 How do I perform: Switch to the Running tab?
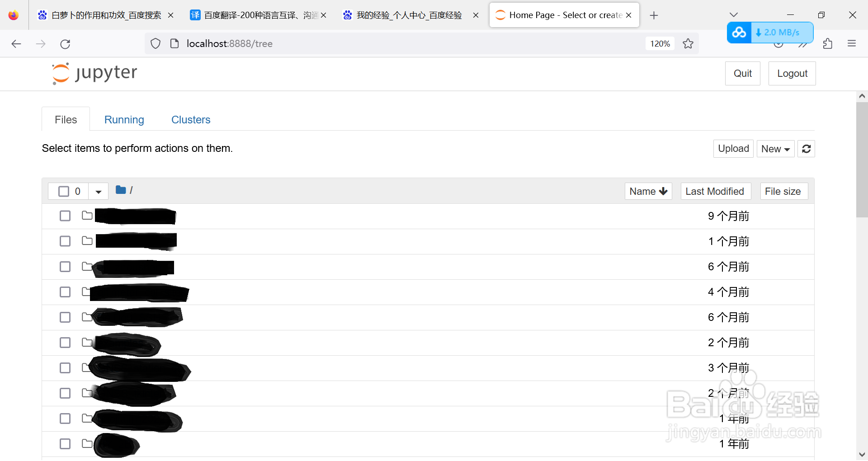point(124,120)
